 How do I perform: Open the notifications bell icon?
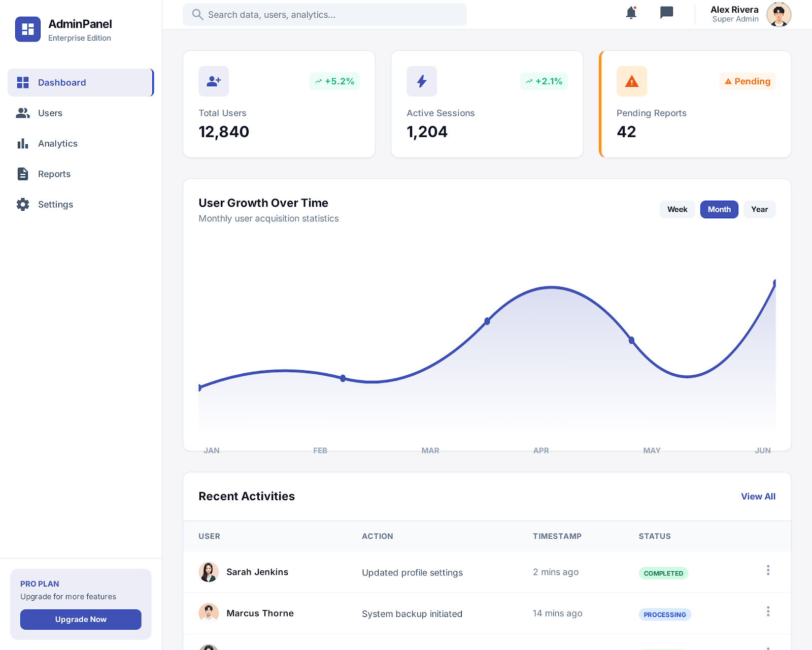click(631, 13)
